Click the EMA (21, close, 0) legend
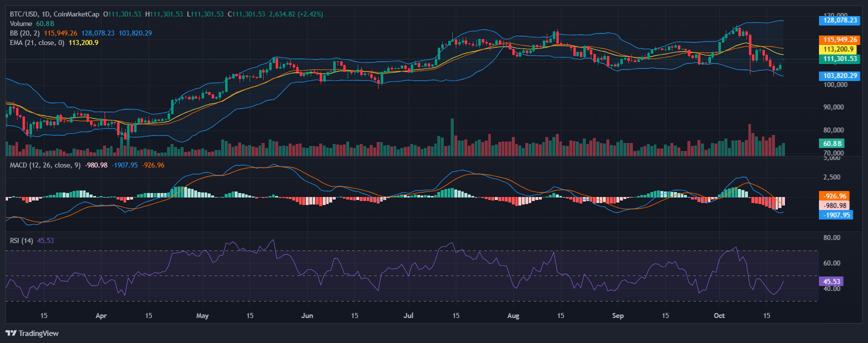Screen dimensions: 868x343 (x=37, y=42)
